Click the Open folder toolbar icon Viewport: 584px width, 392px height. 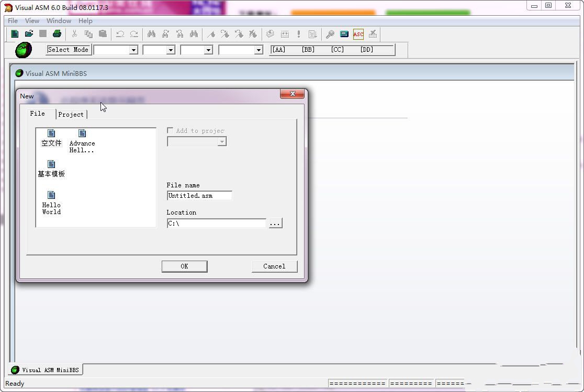click(29, 34)
